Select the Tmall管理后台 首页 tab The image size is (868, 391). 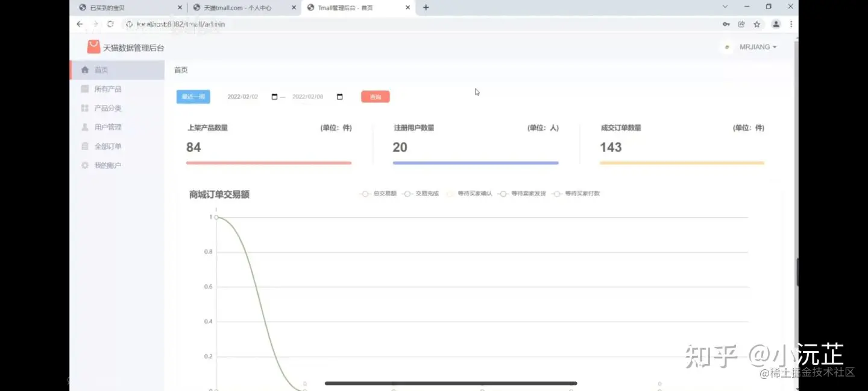click(358, 7)
